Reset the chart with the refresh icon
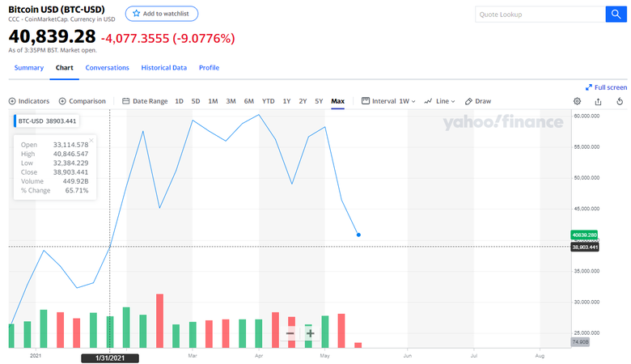The width and height of the screenshot is (631, 364). click(619, 101)
